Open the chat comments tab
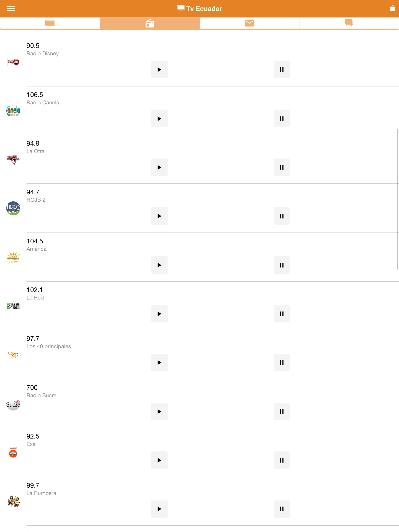Viewport: 399px width, 532px height. tap(349, 23)
